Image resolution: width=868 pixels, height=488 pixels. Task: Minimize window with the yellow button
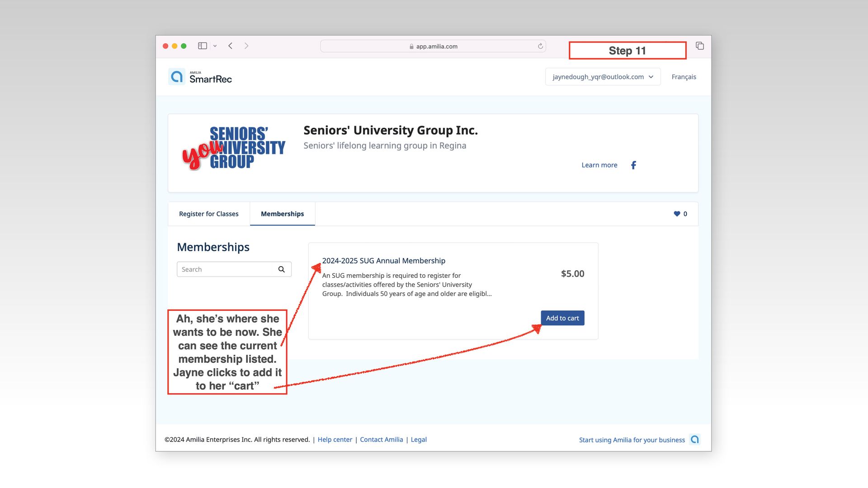click(x=175, y=46)
